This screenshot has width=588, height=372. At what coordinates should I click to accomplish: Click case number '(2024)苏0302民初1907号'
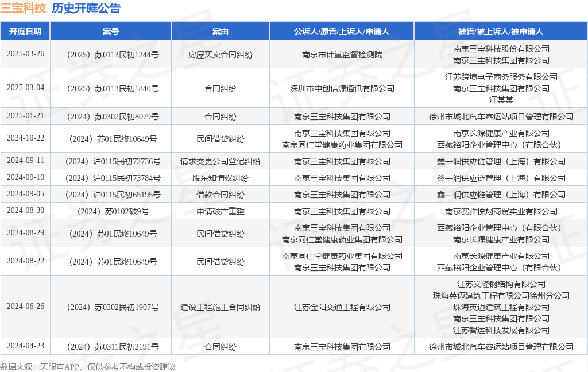pos(113,308)
